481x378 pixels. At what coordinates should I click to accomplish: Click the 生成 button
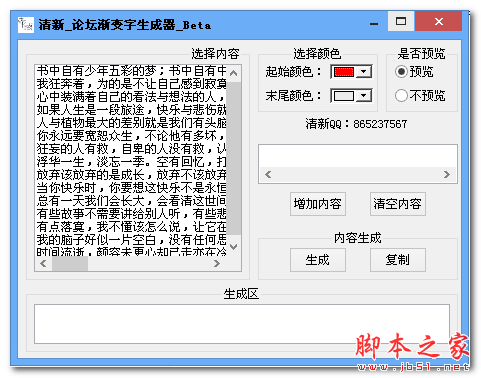(317, 260)
